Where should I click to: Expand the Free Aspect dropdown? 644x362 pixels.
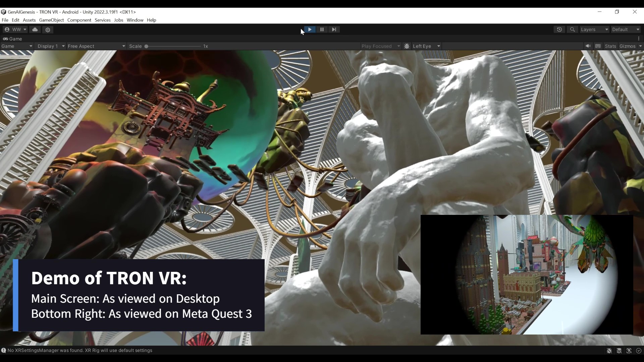click(96, 46)
